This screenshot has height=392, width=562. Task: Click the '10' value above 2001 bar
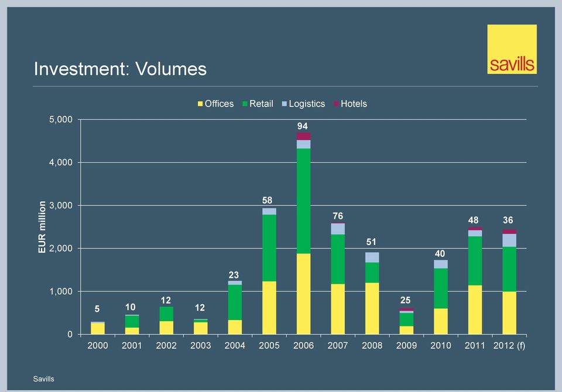coord(131,307)
